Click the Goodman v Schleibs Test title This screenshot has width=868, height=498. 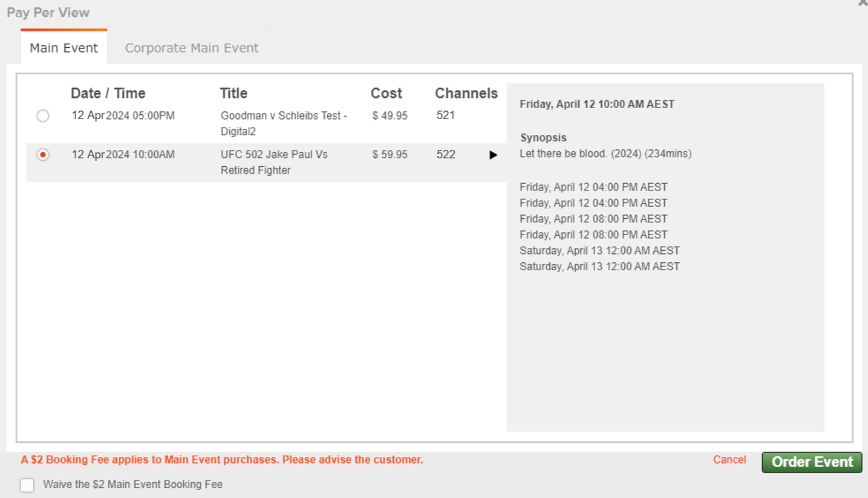[284, 123]
